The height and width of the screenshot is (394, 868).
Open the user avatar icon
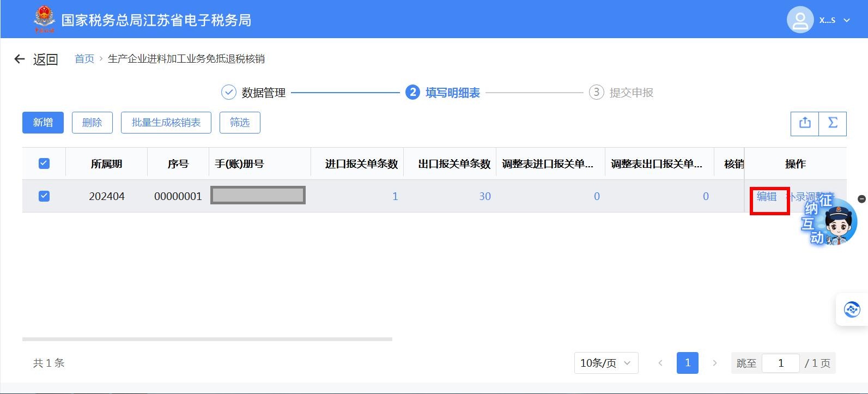point(800,20)
